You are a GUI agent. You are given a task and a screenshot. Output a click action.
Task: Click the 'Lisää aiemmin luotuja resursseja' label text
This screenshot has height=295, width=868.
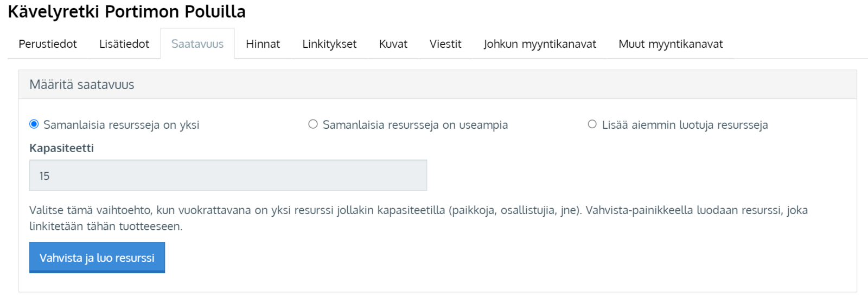(x=685, y=125)
